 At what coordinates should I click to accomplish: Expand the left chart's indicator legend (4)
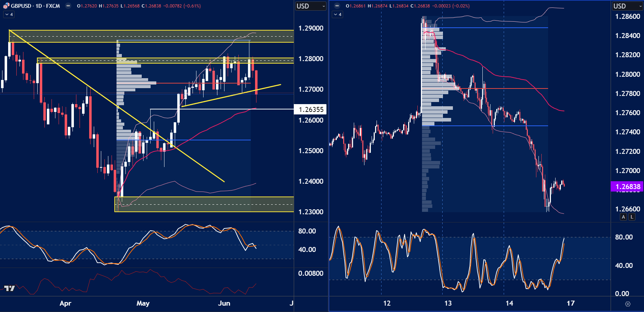[9, 15]
